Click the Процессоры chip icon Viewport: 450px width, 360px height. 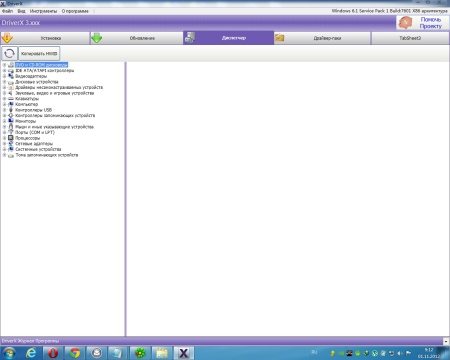(11, 138)
